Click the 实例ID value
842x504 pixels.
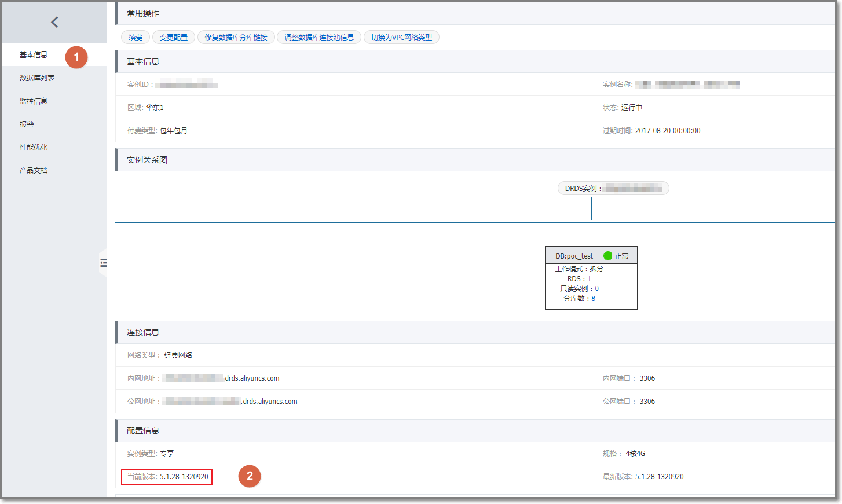coord(187,84)
